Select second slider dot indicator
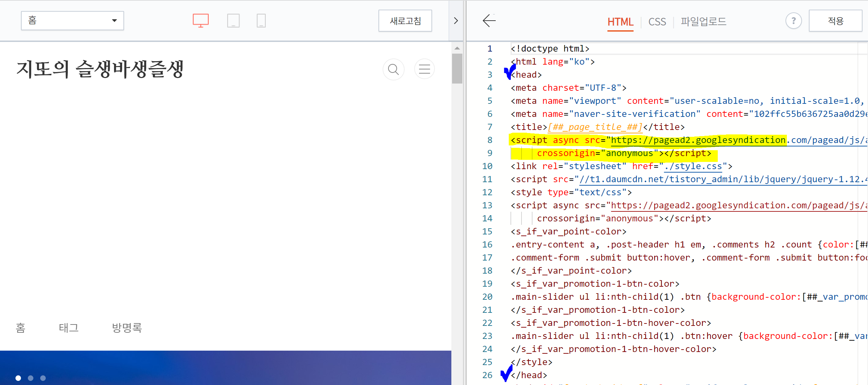 pyautogui.click(x=31, y=378)
